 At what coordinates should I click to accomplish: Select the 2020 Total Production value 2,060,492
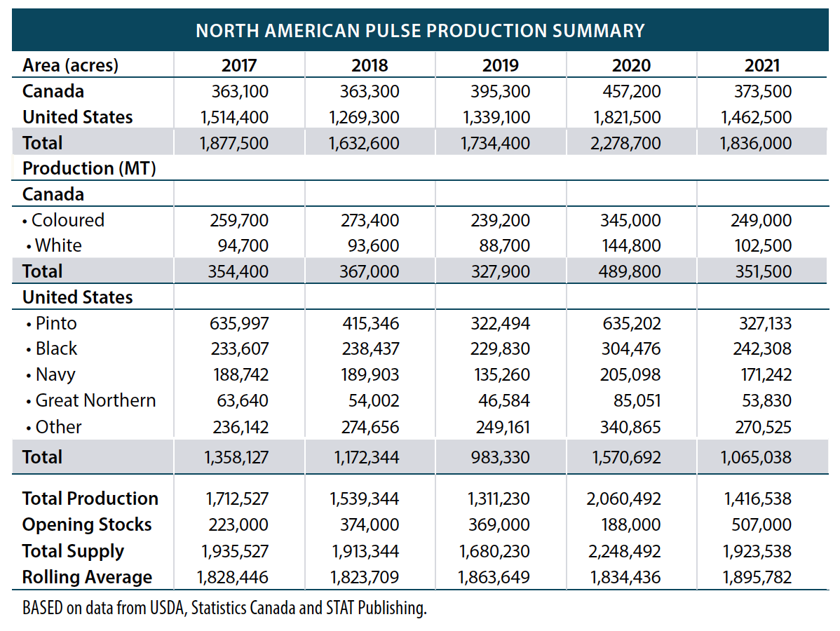tap(625, 498)
